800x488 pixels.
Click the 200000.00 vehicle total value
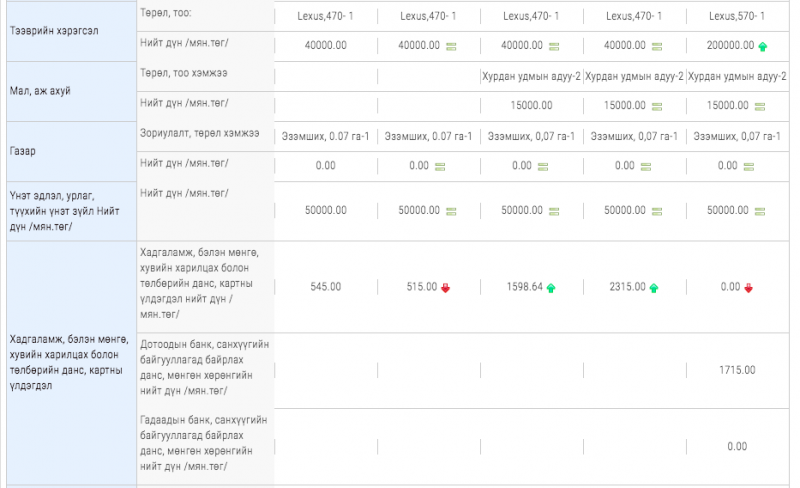(x=729, y=46)
